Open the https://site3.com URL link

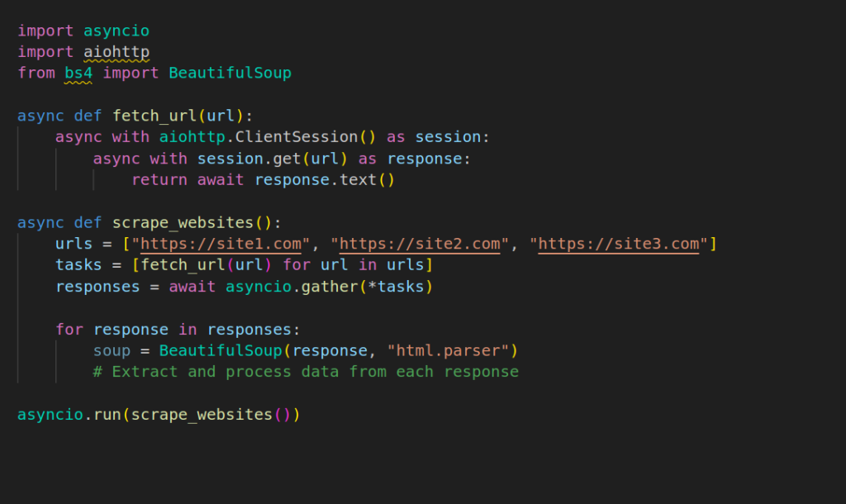[618, 244]
